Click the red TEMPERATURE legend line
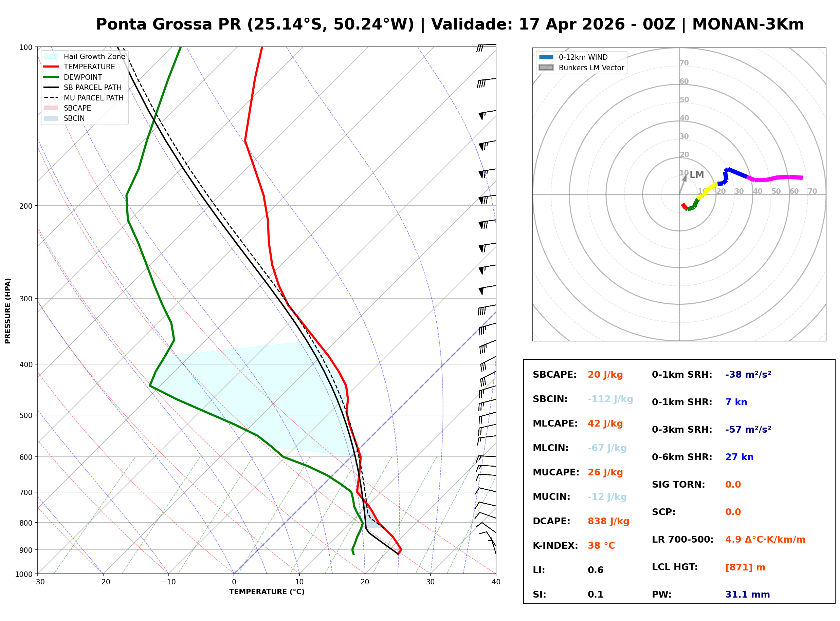The height and width of the screenshot is (621, 840). 51,67
